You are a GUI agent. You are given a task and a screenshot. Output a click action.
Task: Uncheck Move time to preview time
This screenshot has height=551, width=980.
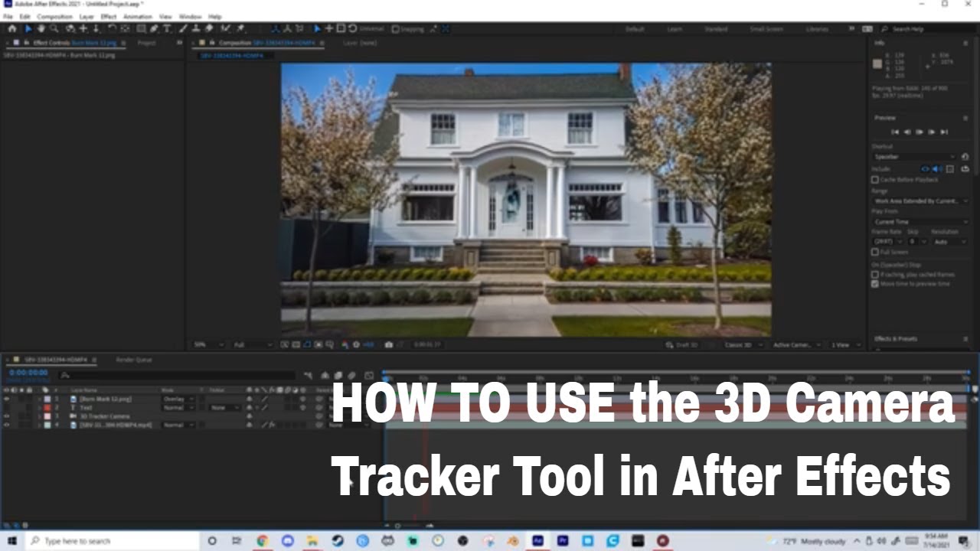point(875,284)
